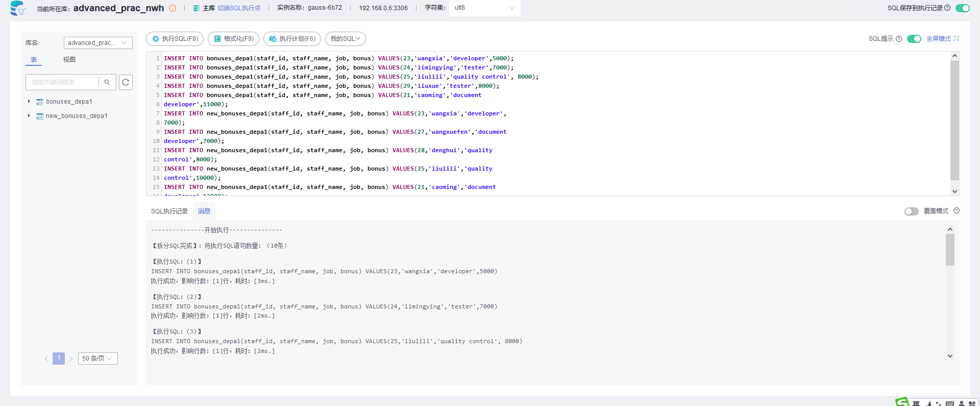Click the message panel scrollbar thumb
The width and height of the screenshot is (980, 406).
coord(950,250)
